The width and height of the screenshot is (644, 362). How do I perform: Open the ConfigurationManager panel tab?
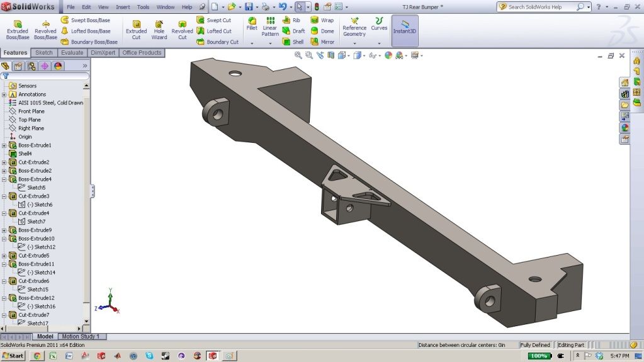click(31, 65)
